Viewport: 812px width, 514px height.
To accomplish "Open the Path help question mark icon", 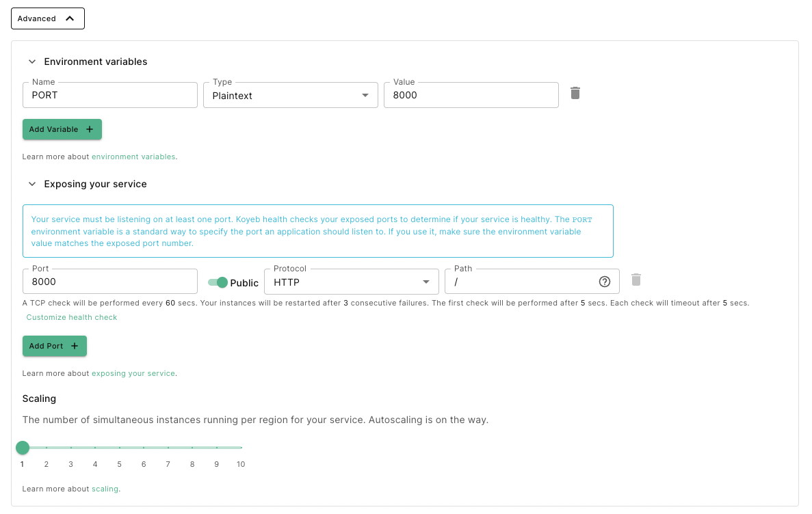I will click(604, 282).
